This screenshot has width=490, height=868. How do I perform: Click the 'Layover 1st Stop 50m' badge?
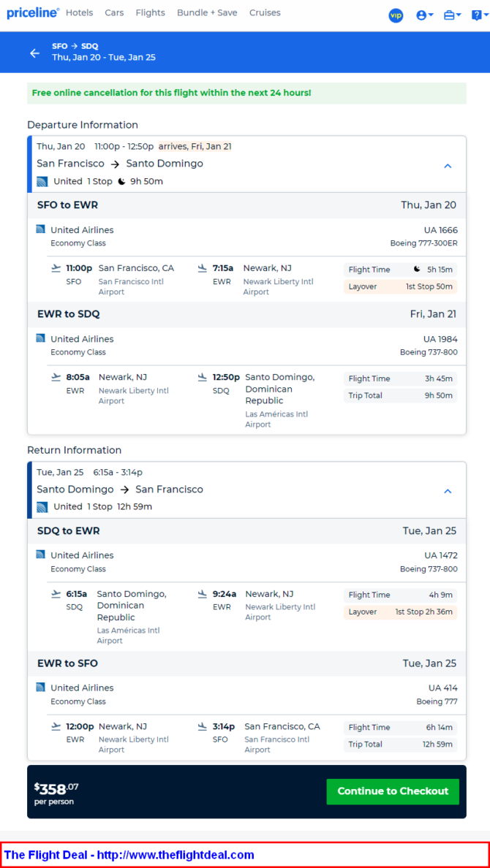[400, 286]
